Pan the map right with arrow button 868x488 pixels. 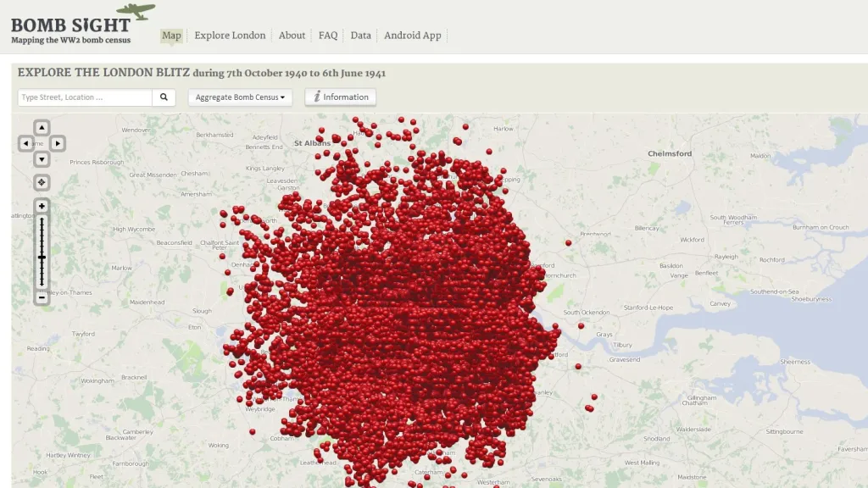click(58, 143)
